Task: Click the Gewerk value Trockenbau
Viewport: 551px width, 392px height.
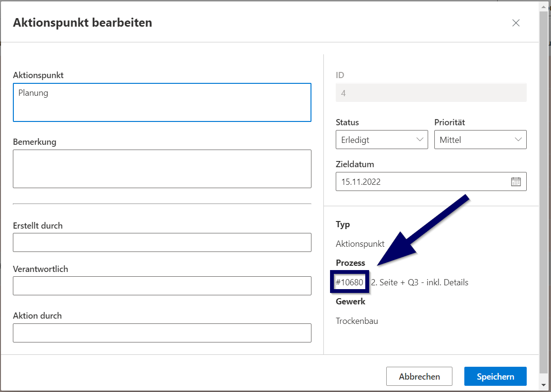Action: click(357, 321)
